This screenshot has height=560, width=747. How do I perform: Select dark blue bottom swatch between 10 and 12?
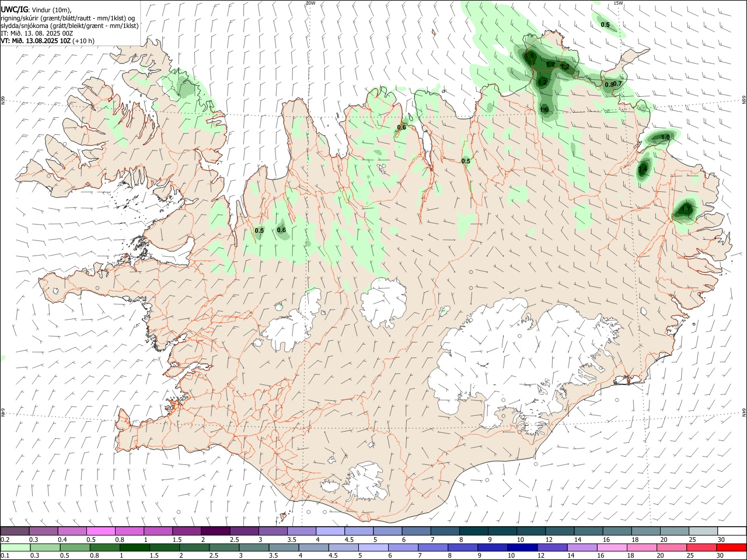522,547
